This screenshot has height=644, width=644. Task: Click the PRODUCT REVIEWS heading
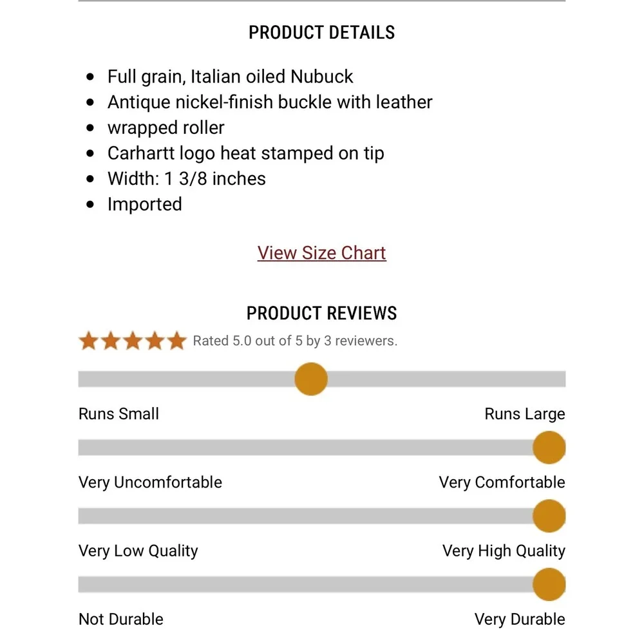pyautogui.click(x=321, y=313)
